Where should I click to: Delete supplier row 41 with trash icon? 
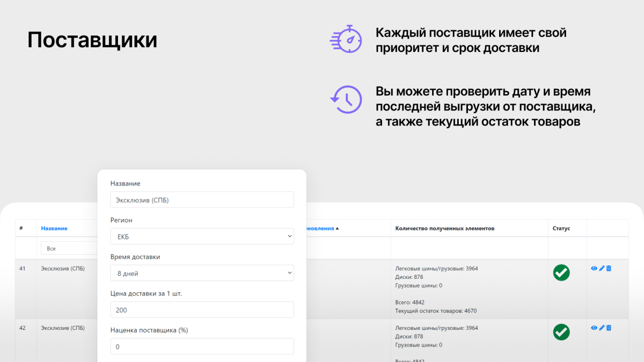pyautogui.click(x=609, y=268)
